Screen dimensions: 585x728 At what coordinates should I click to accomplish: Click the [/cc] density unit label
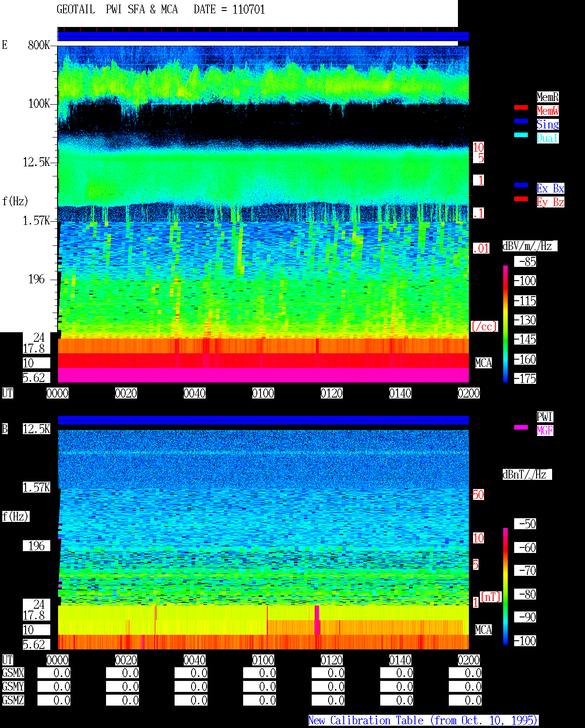[x=484, y=326]
